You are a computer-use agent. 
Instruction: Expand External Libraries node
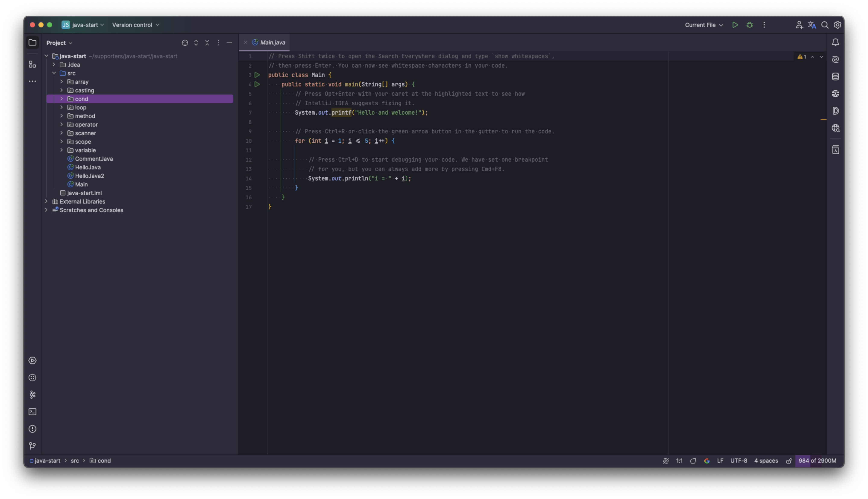point(46,201)
